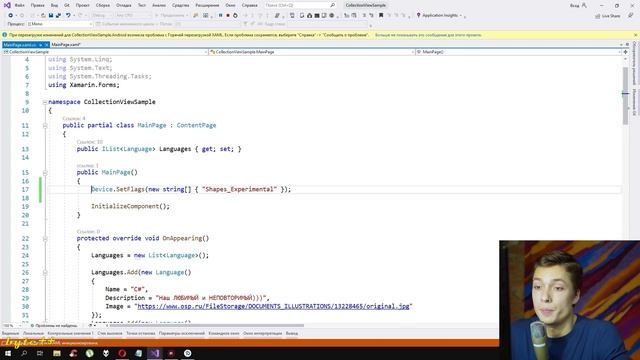Screen dimensions: 640x360
Task: Open the Параметры исключений tab
Action: 182,333
